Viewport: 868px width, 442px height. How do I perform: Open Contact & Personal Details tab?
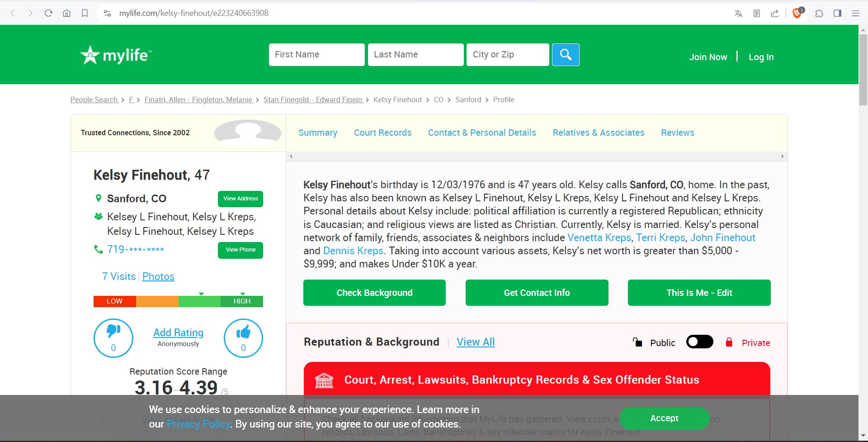pos(482,133)
